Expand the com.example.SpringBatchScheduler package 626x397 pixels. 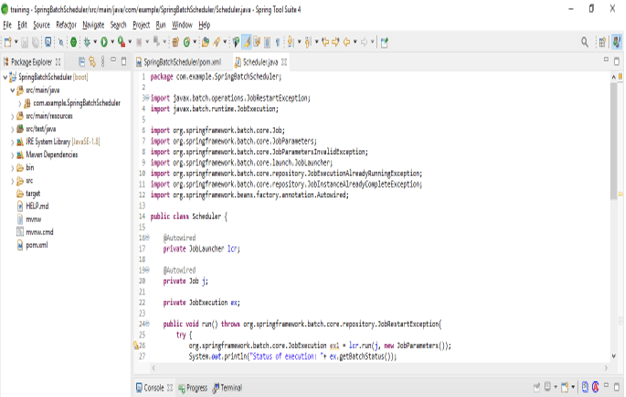(20, 103)
